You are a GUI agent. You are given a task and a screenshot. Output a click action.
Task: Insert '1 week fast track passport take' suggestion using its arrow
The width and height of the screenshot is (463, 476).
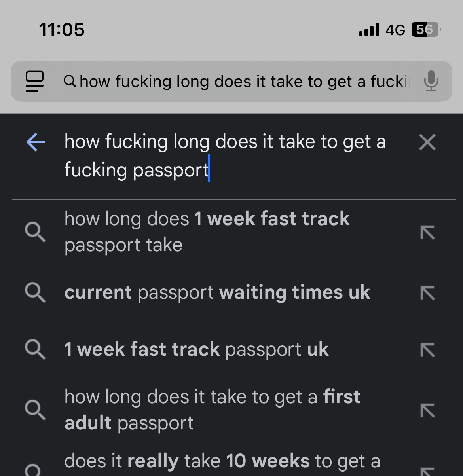427,233
